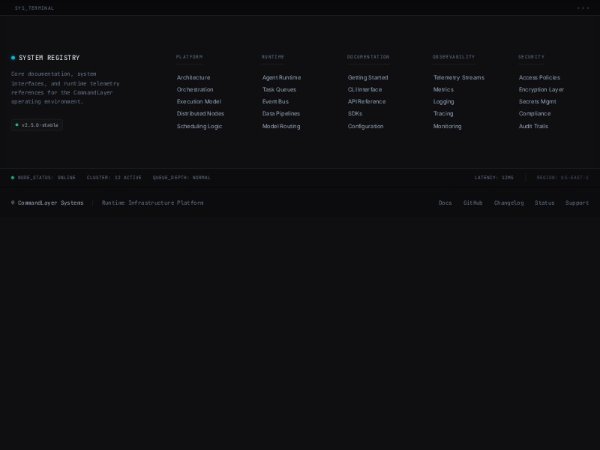Click the DOCUMENTATION column heading
Image resolution: width=600 pixels, height=450 pixels.
coord(368,57)
